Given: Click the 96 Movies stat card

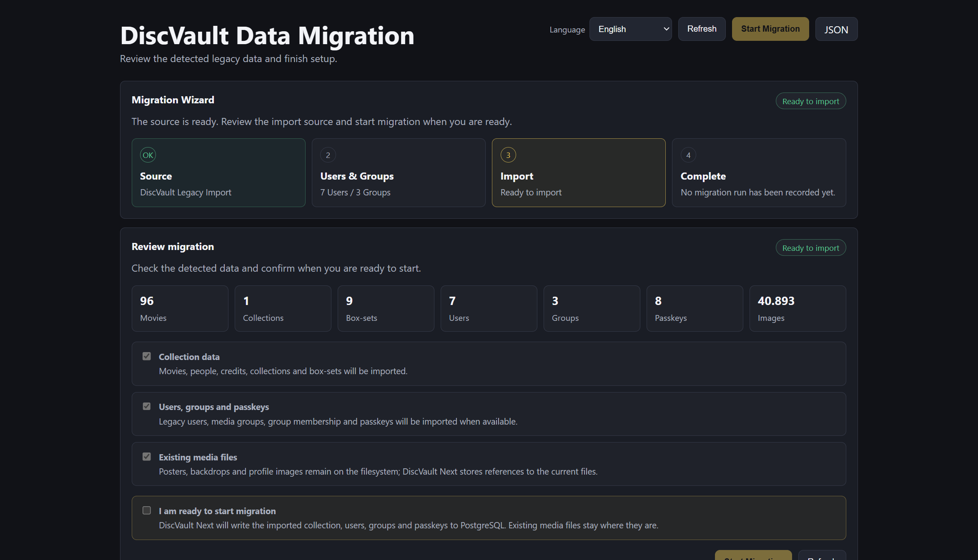Looking at the screenshot, I should pyautogui.click(x=180, y=308).
